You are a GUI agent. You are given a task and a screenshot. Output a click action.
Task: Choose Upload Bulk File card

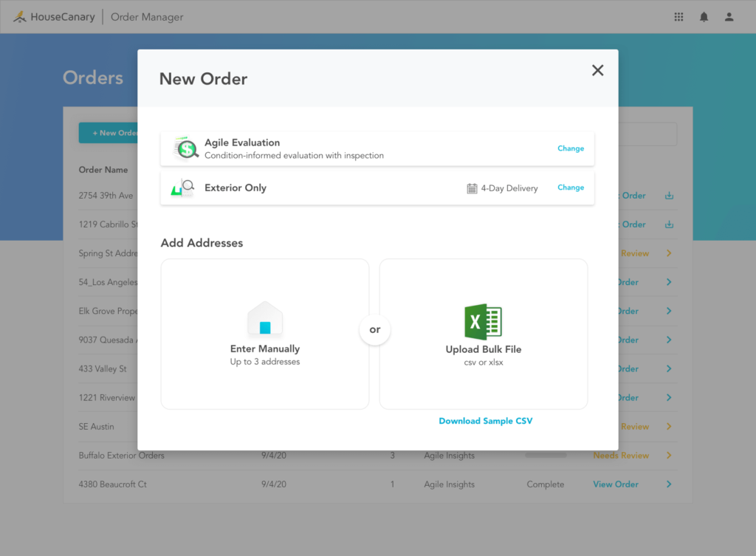coord(483,334)
